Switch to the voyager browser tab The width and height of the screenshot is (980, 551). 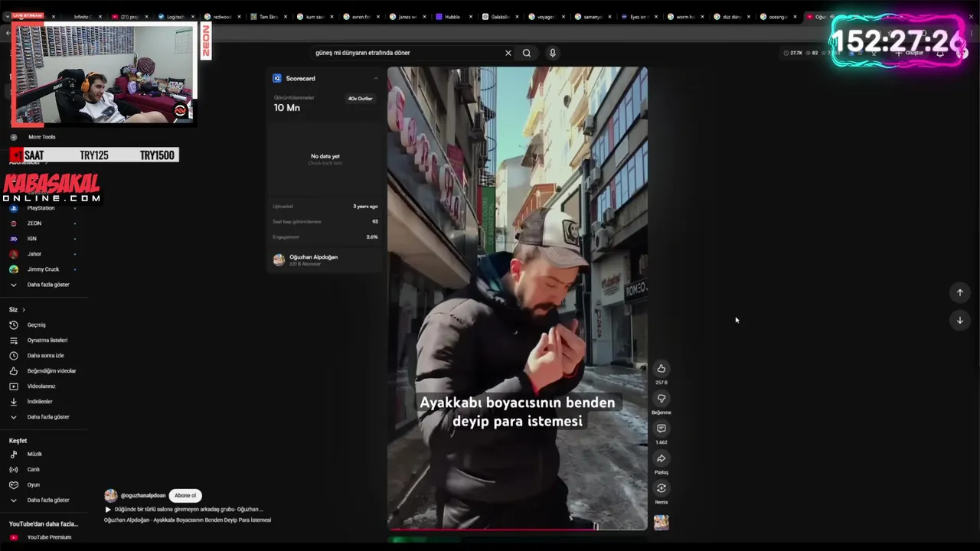tap(544, 17)
